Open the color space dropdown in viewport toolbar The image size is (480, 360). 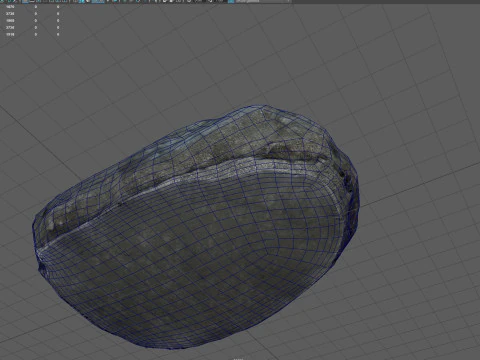(x=263, y=1)
